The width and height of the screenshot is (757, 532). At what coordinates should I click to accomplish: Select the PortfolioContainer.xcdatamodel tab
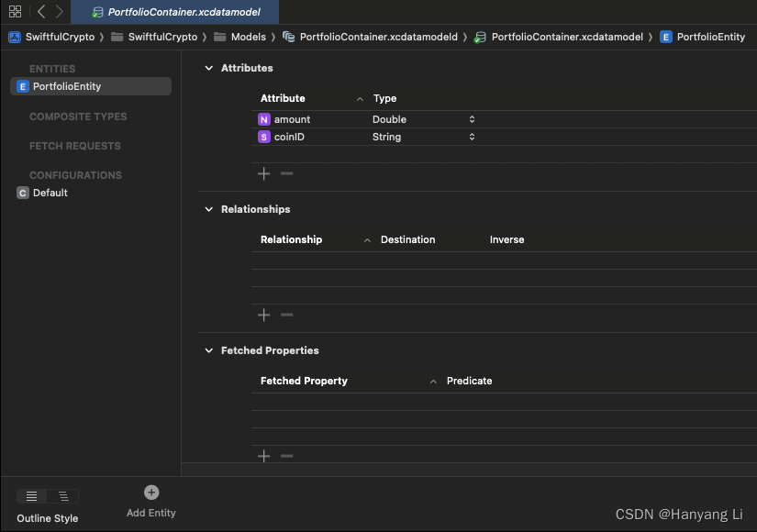[x=174, y=12]
